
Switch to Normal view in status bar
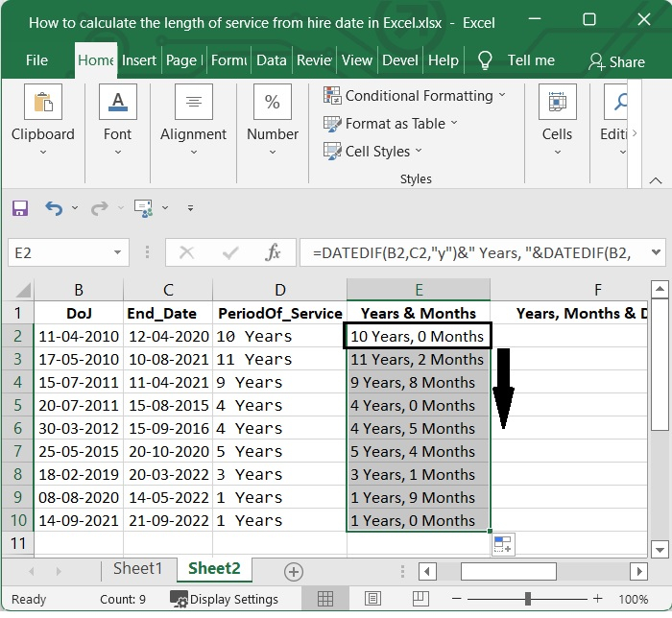[x=325, y=600]
